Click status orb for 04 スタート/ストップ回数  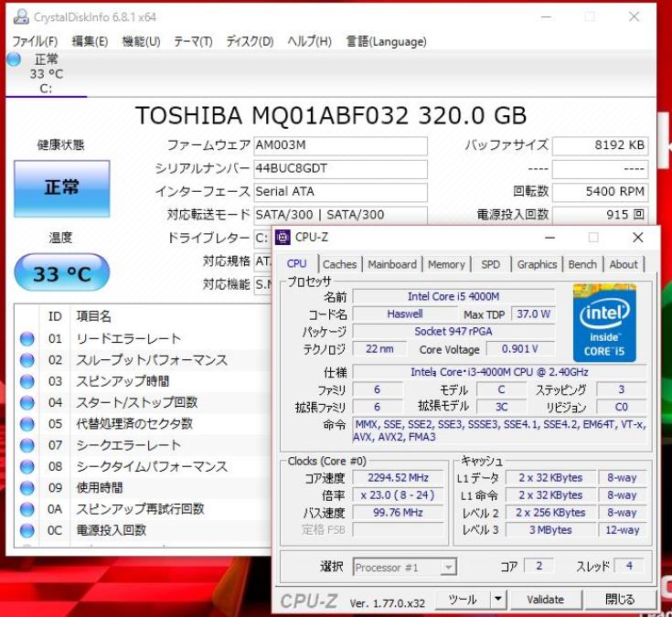[x=27, y=403]
